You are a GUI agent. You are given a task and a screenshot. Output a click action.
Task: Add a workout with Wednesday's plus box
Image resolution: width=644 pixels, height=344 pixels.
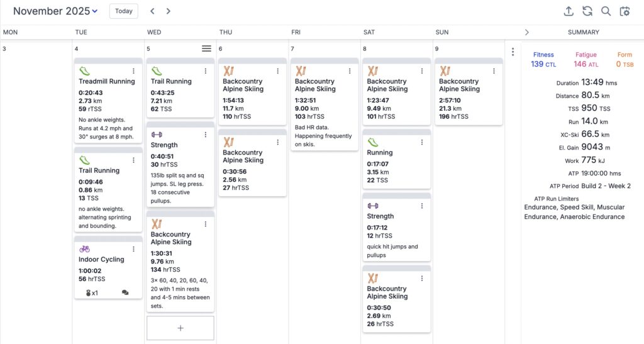click(180, 328)
